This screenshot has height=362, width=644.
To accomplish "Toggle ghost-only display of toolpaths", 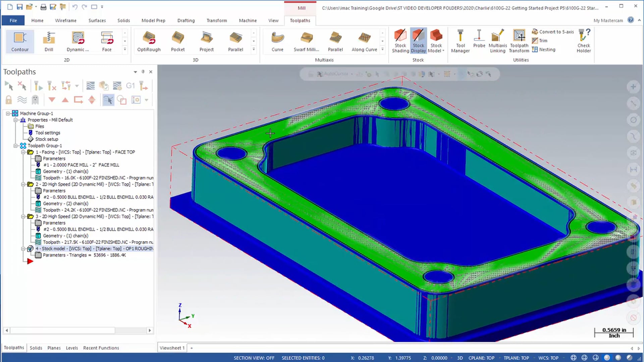I will pos(35,100).
